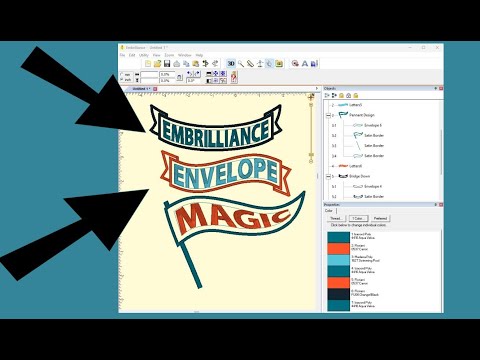Open the Utility menu
The height and width of the screenshot is (360, 480).
click(144, 55)
